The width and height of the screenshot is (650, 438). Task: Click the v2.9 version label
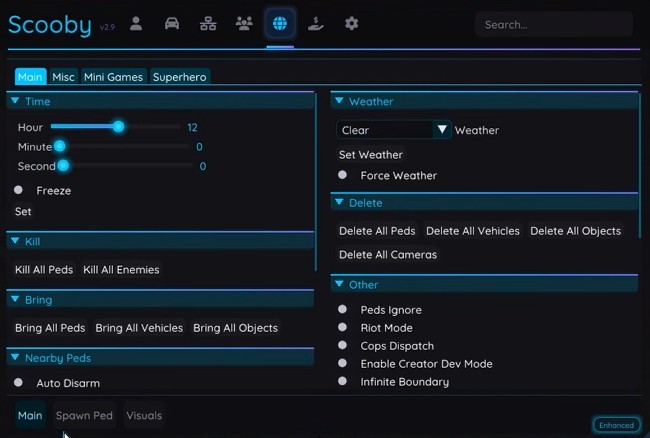coord(107,27)
